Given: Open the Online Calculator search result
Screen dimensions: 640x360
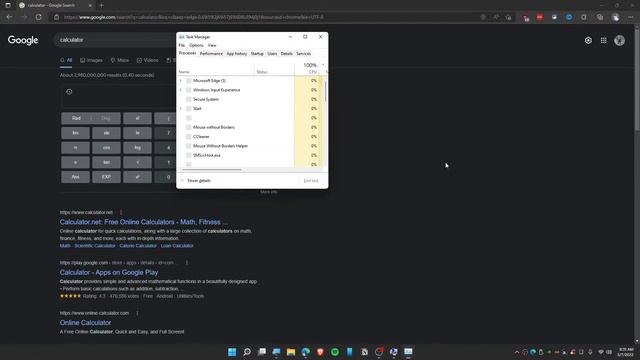Looking at the screenshot, I should 85,322.
